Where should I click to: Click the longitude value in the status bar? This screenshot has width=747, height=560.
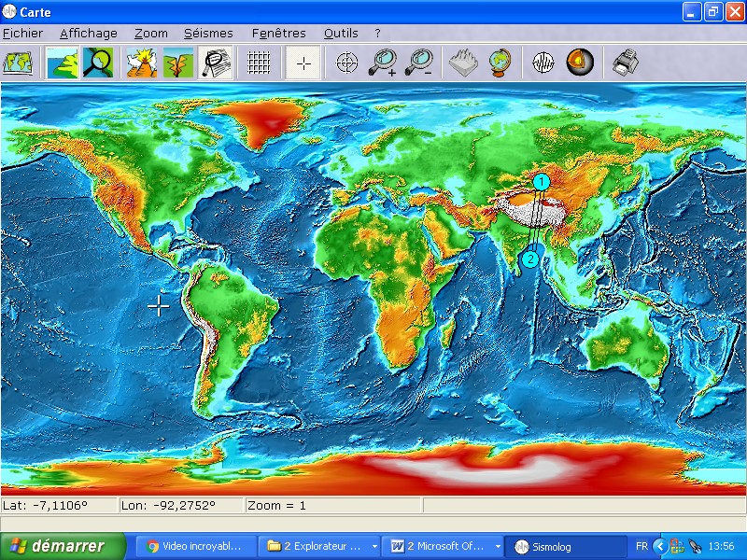click(x=180, y=505)
